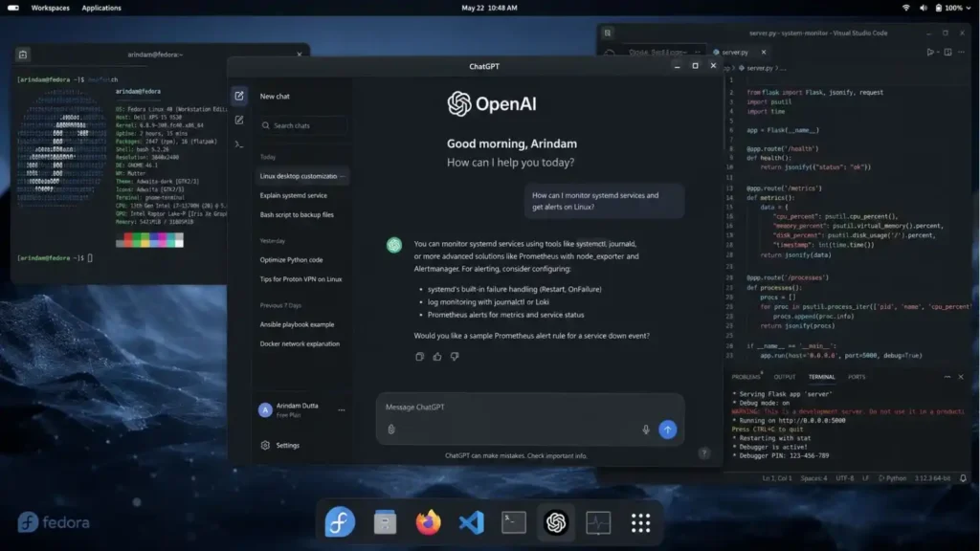The height and width of the screenshot is (551, 980).
Task: Click server.py breadcrumb in VS Code editor
Action: (759, 68)
